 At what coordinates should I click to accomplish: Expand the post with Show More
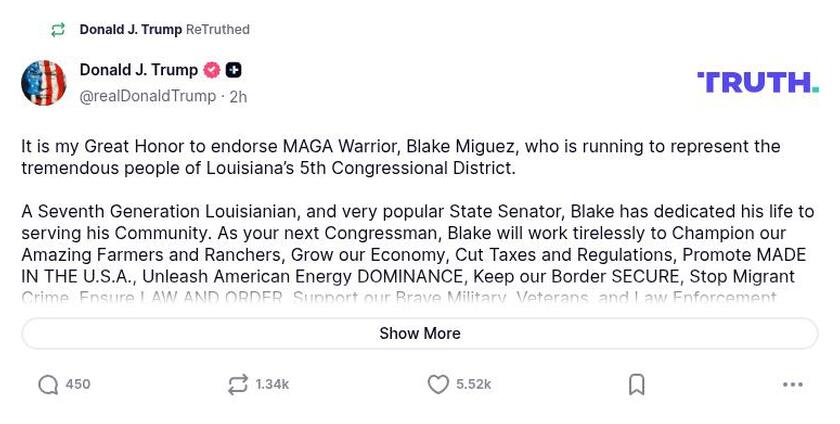[420, 334]
